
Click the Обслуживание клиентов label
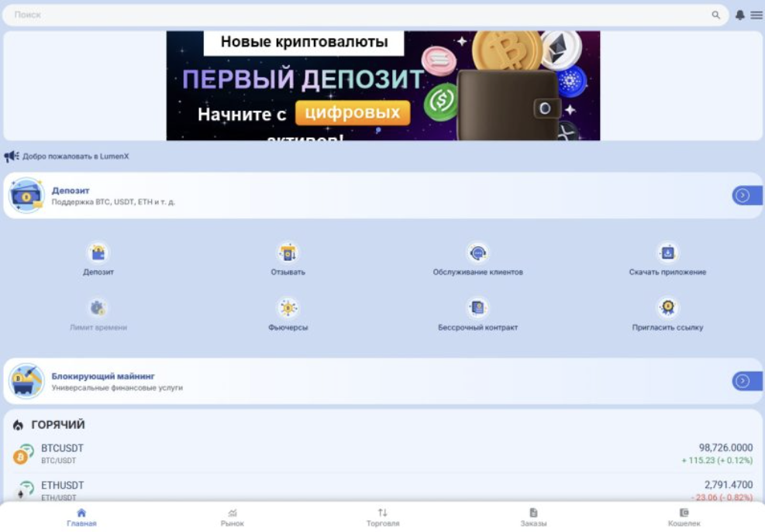(x=477, y=272)
